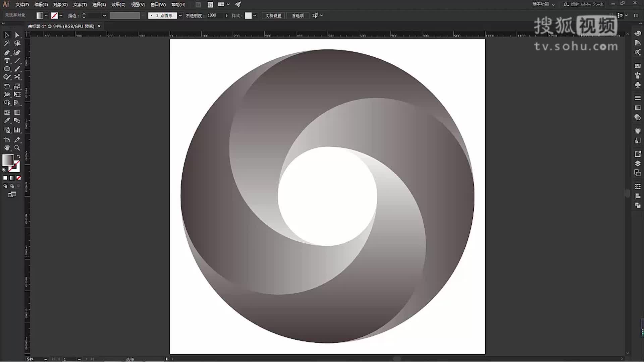Screen dimensions: 644x362
Task: Select the Scale tool
Action: click(x=17, y=86)
